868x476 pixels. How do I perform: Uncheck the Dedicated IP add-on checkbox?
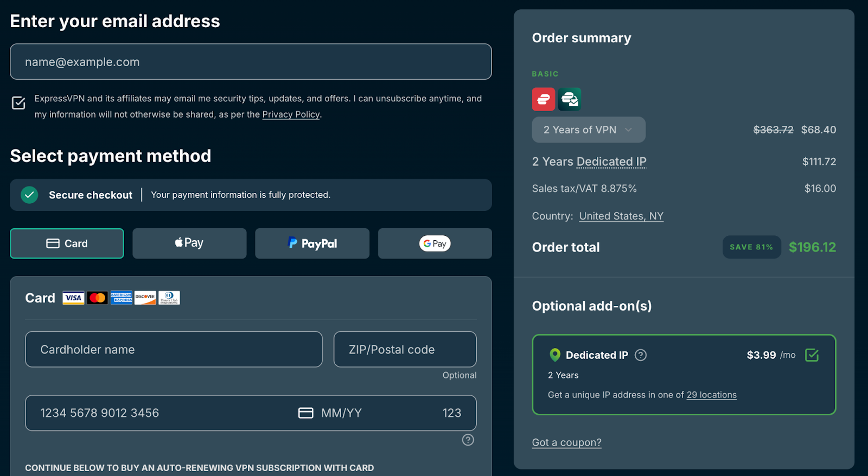812,355
